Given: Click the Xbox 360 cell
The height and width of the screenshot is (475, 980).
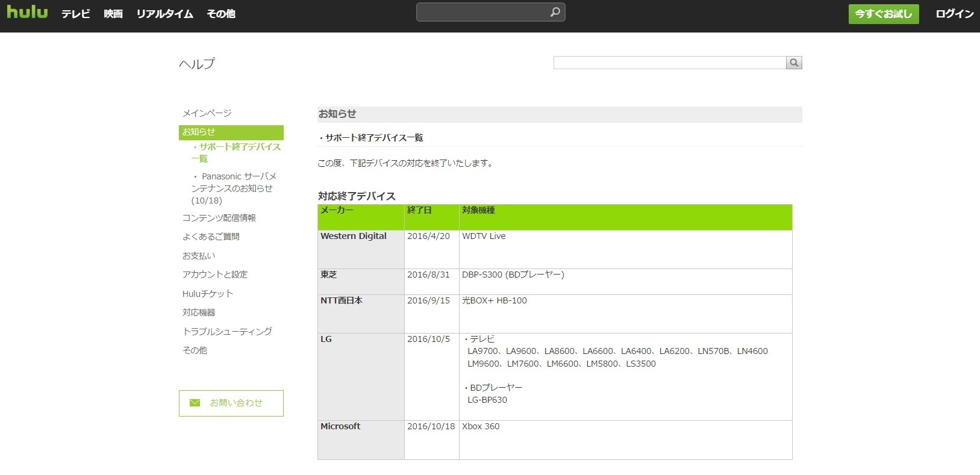Looking at the screenshot, I should tap(626, 440).
